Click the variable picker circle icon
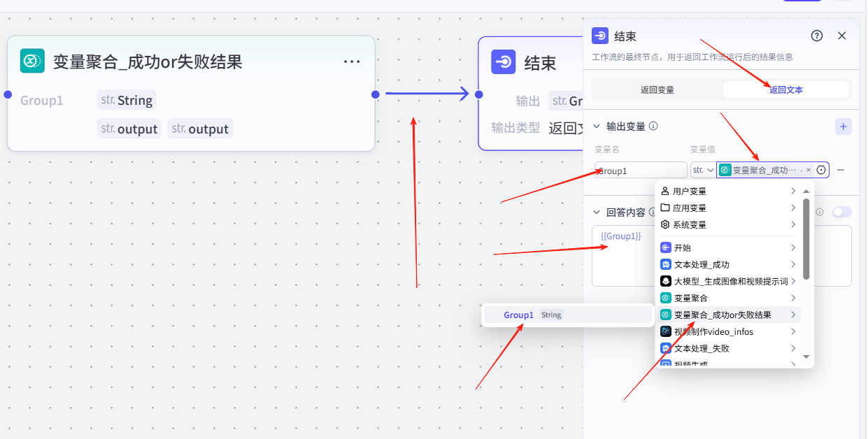The width and height of the screenshot is (868, 439). point(821,170)
